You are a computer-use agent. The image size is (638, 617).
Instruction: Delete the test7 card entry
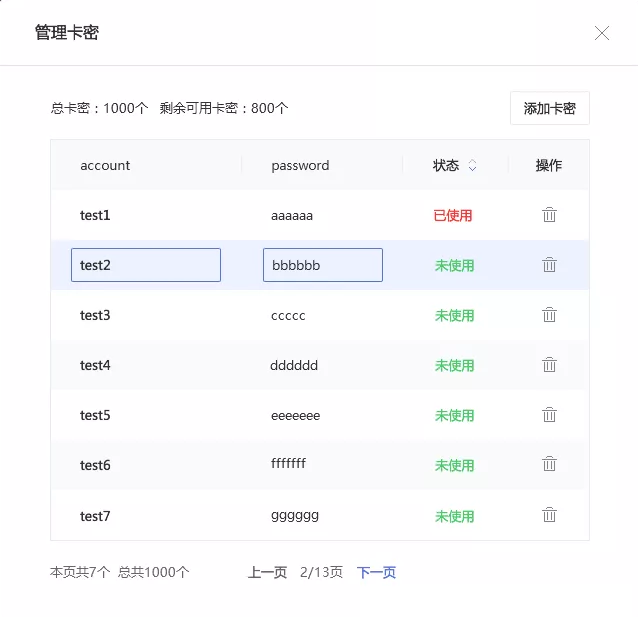tap(549, 515)
